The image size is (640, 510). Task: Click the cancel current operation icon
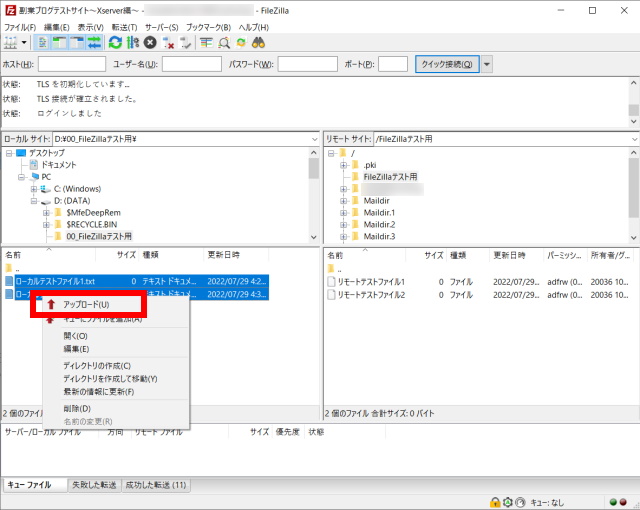pos(149,42)
